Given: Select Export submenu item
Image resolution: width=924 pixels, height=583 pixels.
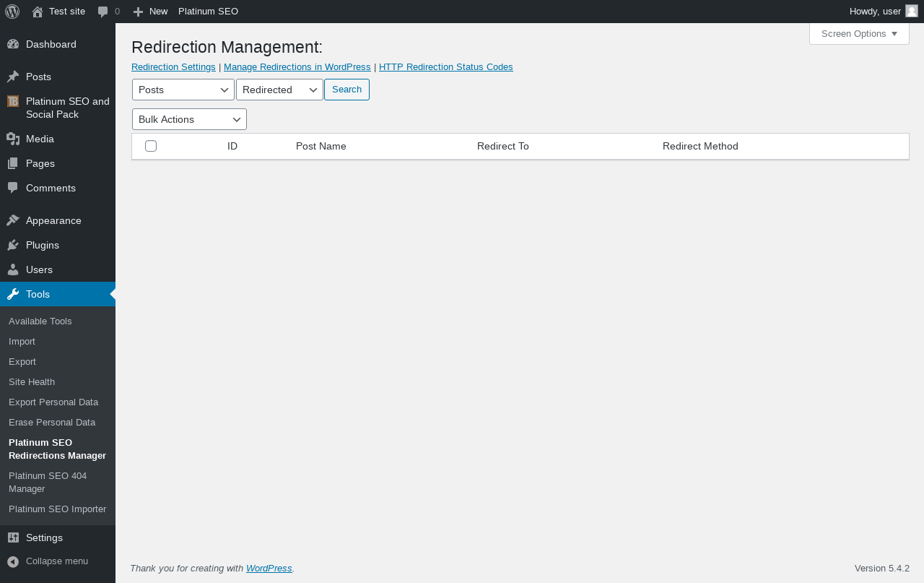Looking at the screenshot, I should click(22, 361).
